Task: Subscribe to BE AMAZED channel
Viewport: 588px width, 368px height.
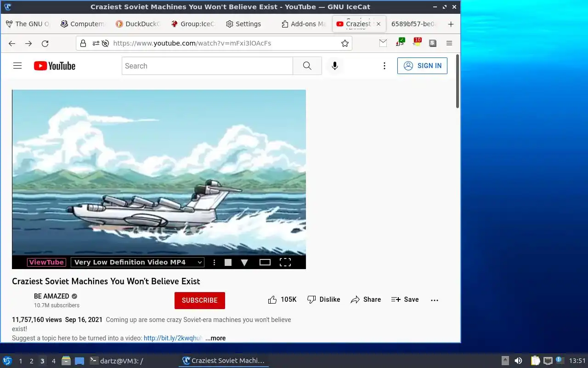Action: (x=200, y=300)
